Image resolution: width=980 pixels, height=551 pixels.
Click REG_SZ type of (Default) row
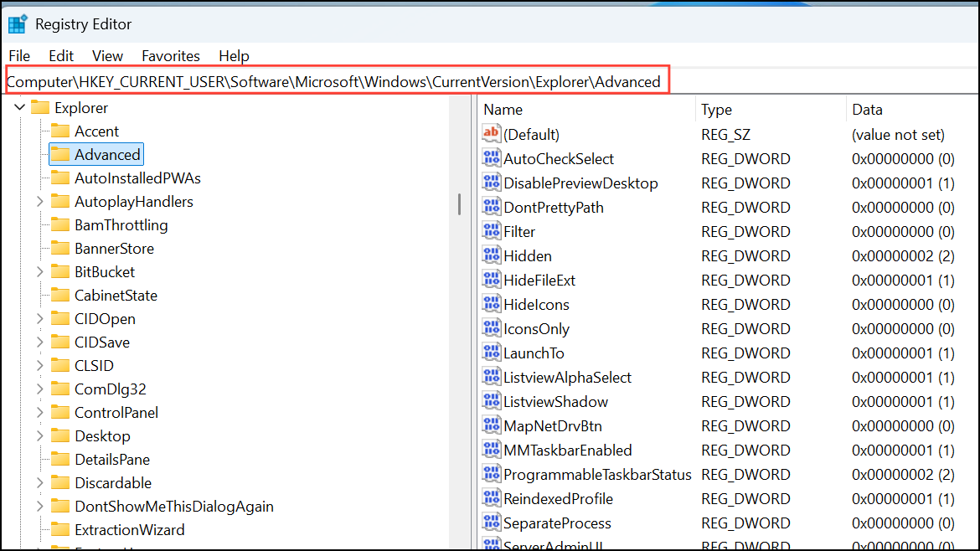(x=725, y=134)
